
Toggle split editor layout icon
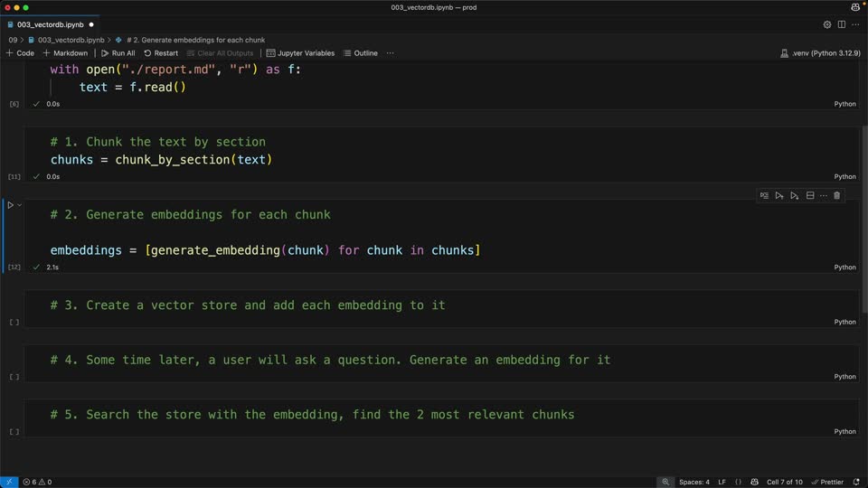[x=842, y=24]
